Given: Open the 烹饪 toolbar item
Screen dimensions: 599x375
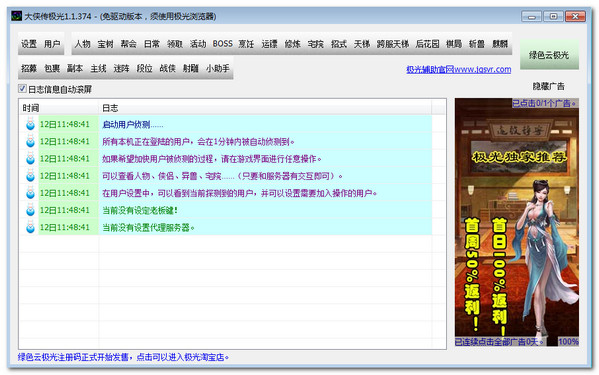Looking at the screenshot, I should [246, 44].
